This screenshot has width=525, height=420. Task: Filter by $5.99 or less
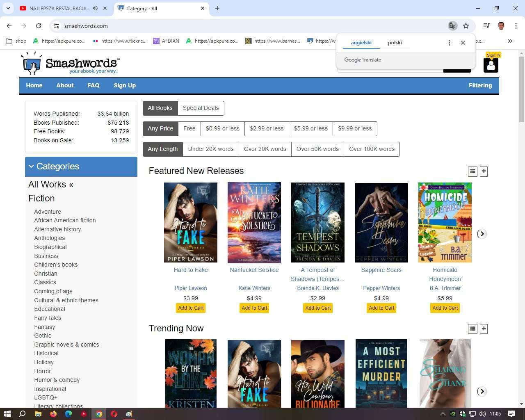311,128
